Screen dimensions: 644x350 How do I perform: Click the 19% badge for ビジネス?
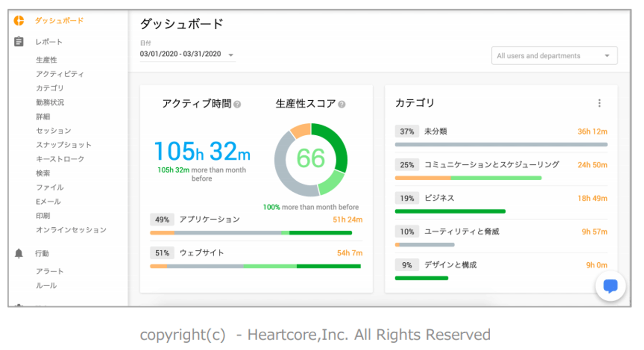pos(407,198)
